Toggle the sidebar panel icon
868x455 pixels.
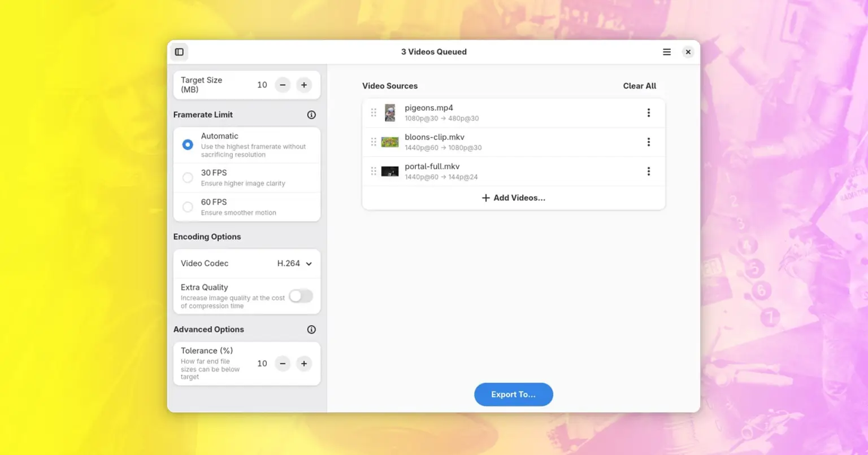click(x=179, y=52)
